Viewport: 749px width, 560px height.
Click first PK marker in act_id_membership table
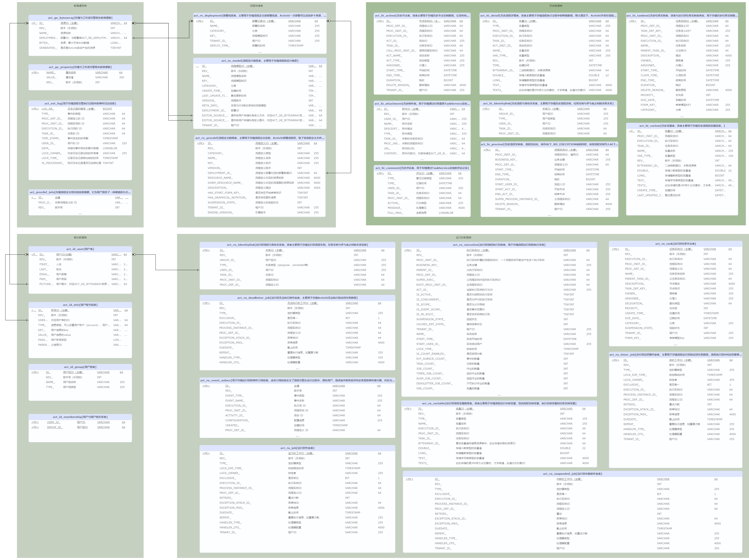click(x=35, y=422)
